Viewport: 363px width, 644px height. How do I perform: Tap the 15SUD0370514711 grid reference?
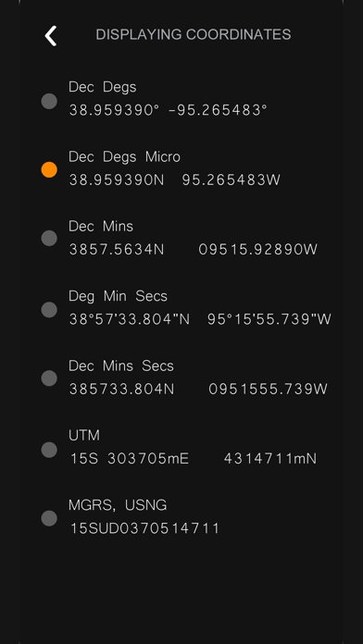tap(144, 528)
